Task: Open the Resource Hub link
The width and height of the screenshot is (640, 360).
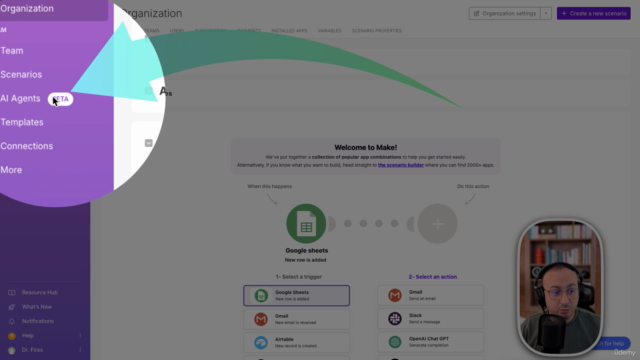Action: click(x=40, y=293)
